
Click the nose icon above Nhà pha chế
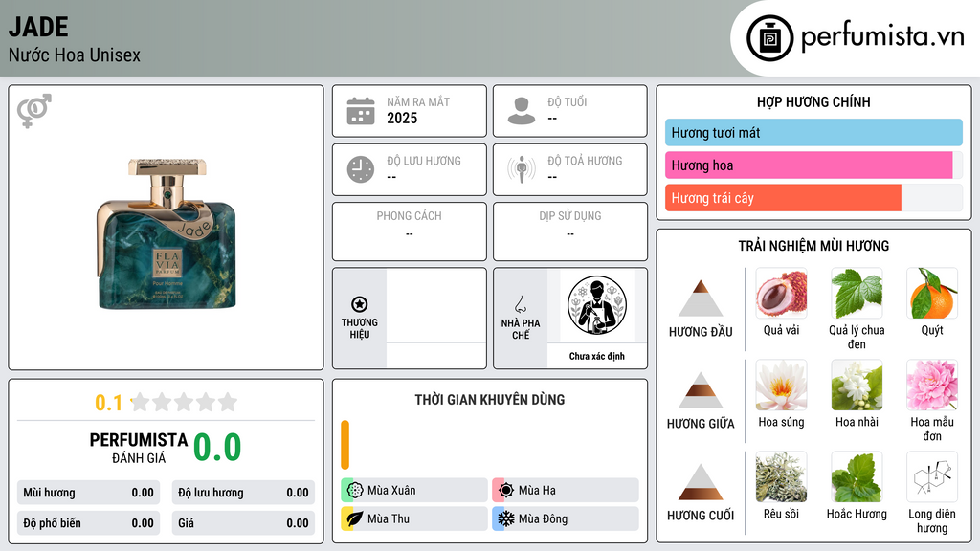[x=520, y=304]
